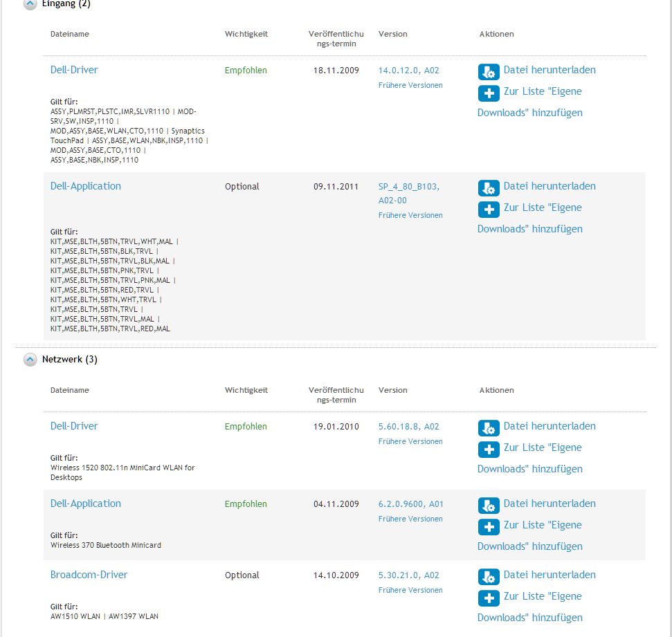Click text 'Wireless 370 Bluetooth Minicard'
The width and height of the screenshot is (672, 637).
106,545
